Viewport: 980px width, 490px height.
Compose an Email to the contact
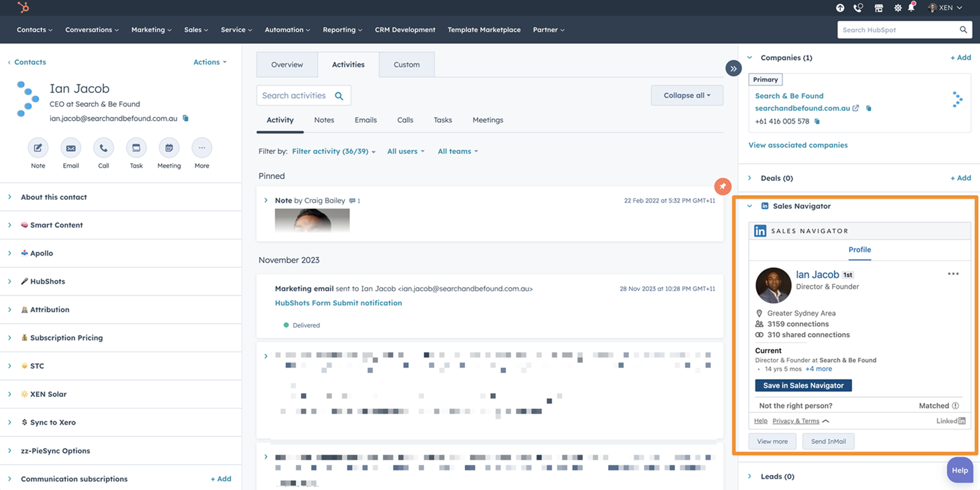coord(71,148)
